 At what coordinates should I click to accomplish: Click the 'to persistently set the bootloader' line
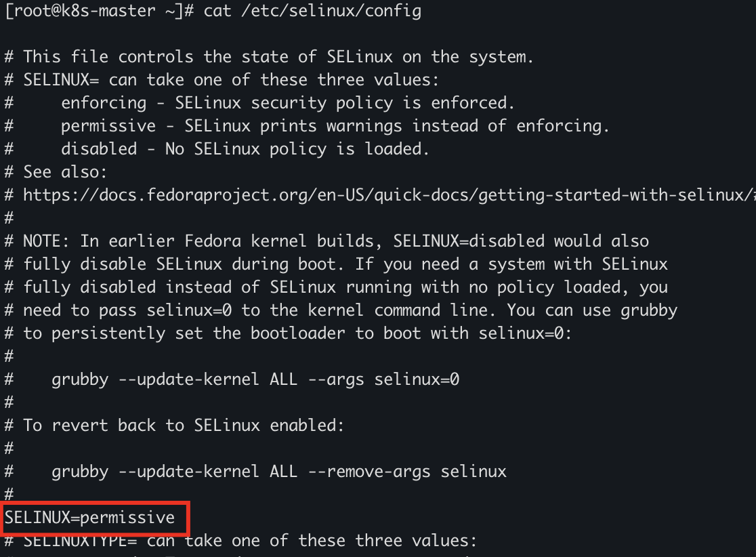click(x=297, y=333)
